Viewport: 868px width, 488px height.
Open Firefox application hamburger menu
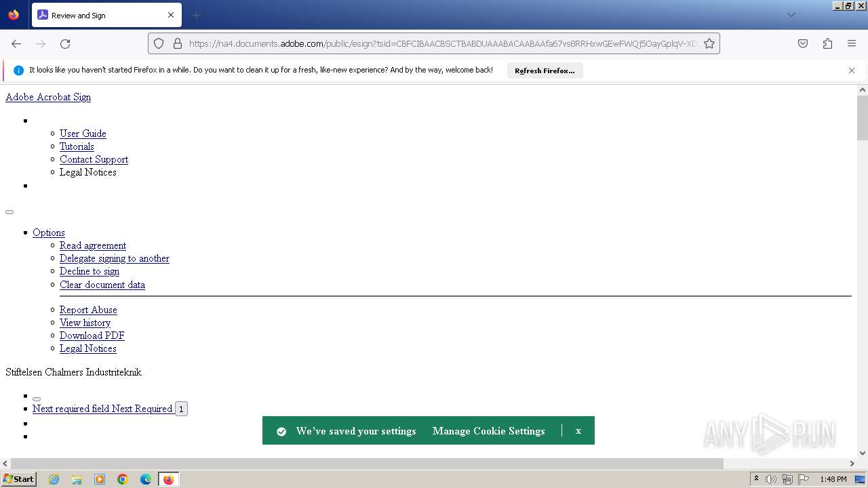pos(852,43)
